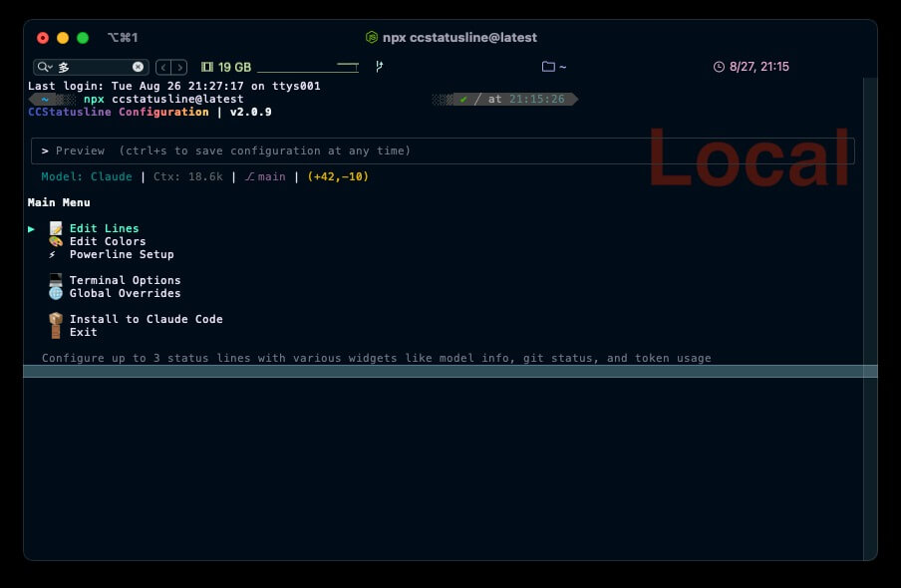901x588 pixels.
Task: Click the clock icon next to 8/27, 21:15
Action: (x=719, y=67)
